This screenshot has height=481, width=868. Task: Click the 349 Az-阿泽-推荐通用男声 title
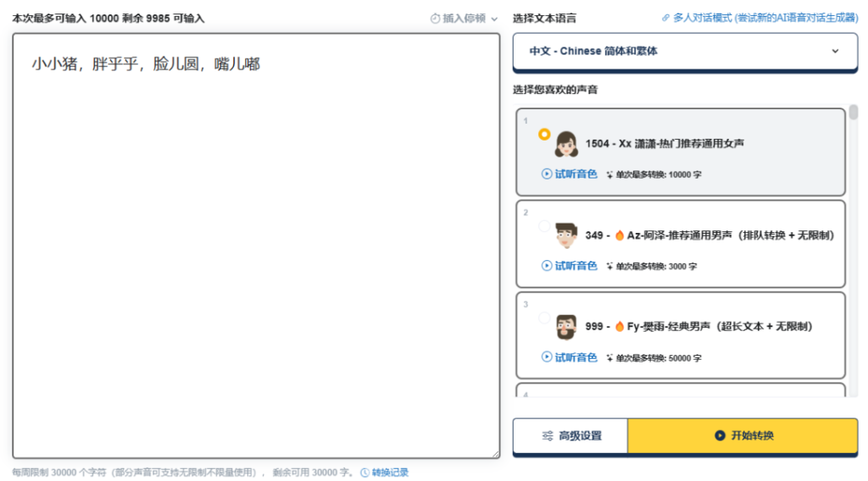click(x=709, y=235)
